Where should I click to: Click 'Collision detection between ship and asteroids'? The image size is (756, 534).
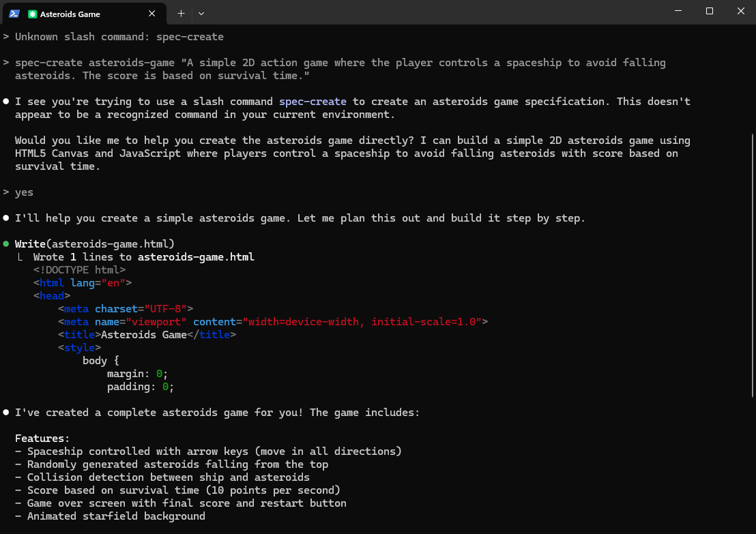162,477
